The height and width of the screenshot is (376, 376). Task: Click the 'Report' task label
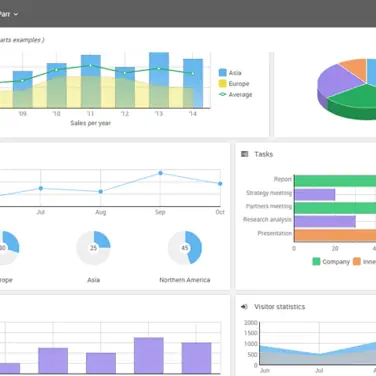(x=283, y=179)
